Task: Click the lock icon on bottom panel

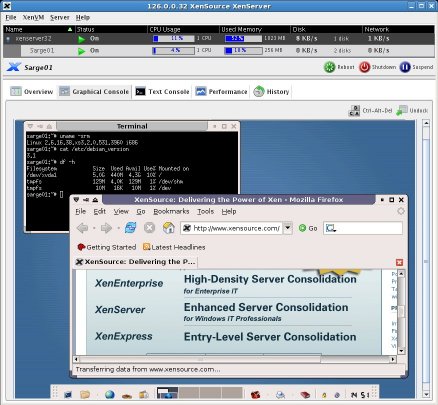Action: (324, 395)
